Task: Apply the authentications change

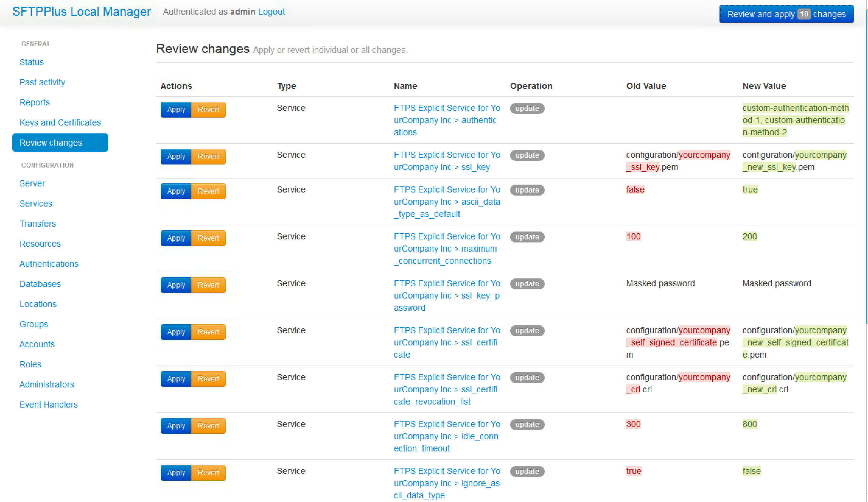Action: pos(176,110)
